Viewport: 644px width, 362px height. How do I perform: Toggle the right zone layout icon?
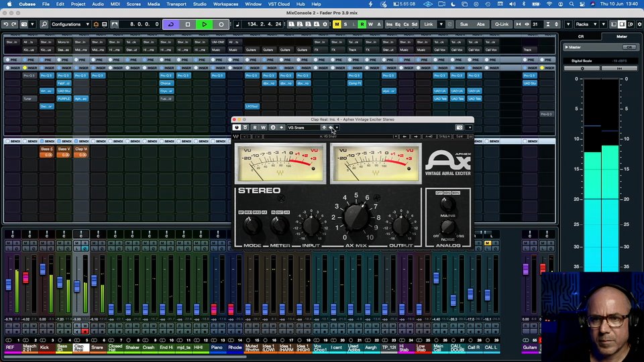point(631,24)
